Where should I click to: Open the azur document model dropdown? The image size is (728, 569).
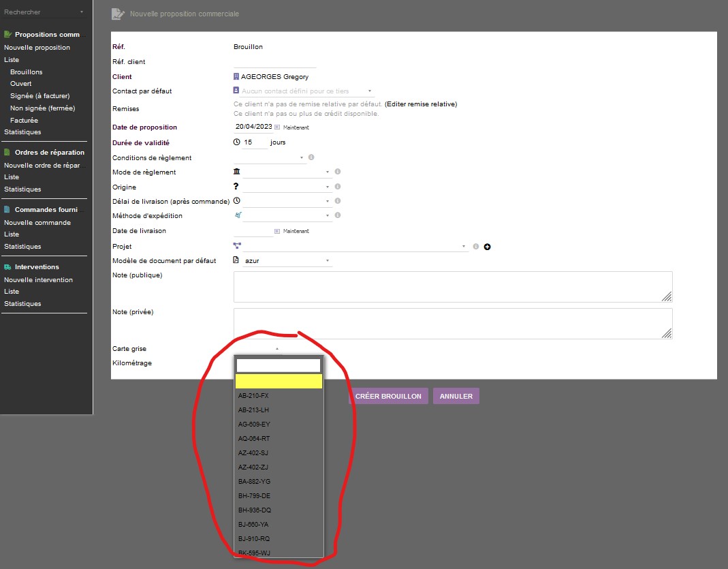click(326, 260)
